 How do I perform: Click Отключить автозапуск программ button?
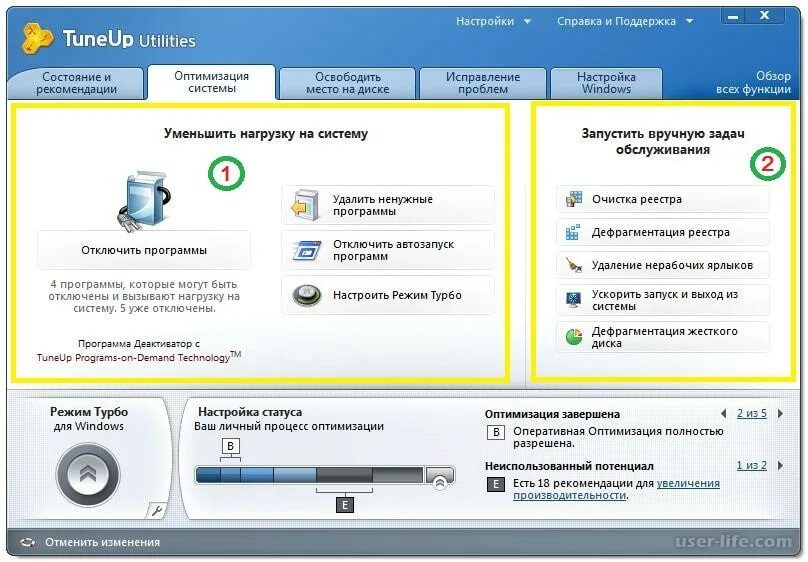point(388,250)
